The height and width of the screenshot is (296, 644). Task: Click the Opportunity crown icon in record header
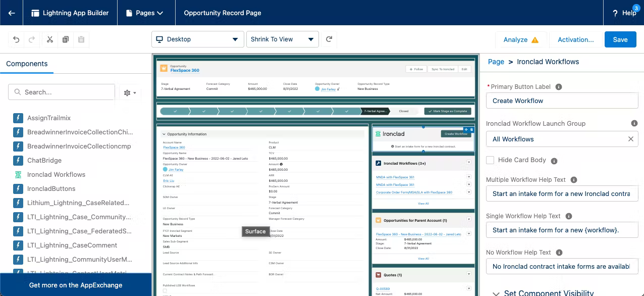click(164, 68)
